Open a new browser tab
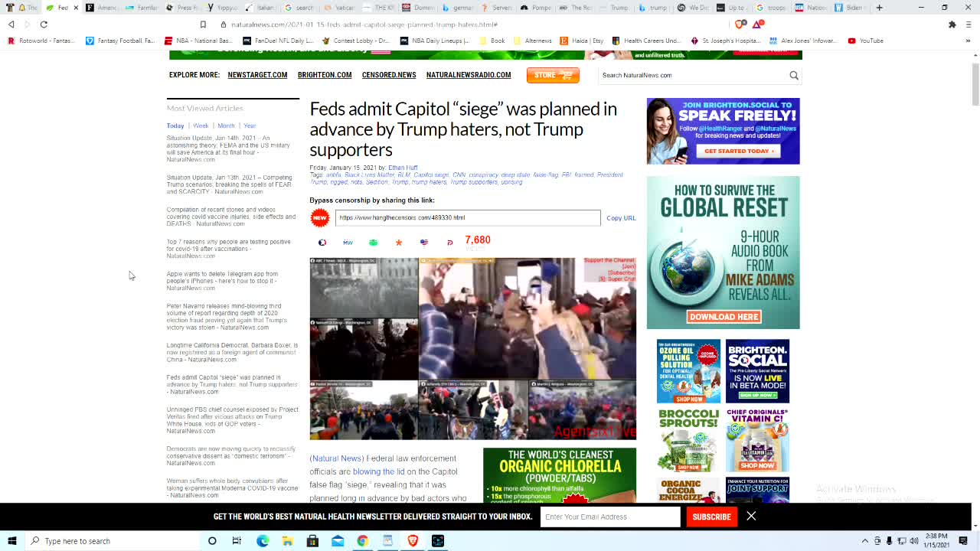Image resolution: width=980 pixels, height=551 pixels. coord(879,8)
